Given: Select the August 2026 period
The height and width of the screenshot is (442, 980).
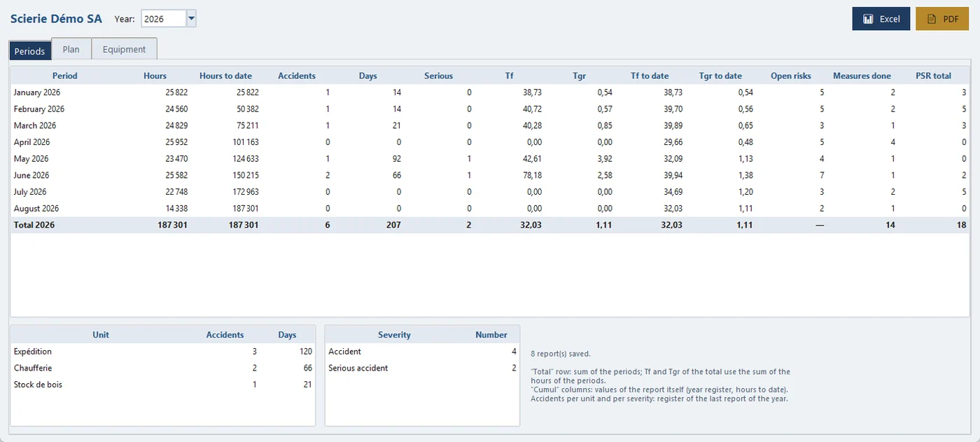Looking at the screenshot, I should pyautogui.click(x=489, y=209).
